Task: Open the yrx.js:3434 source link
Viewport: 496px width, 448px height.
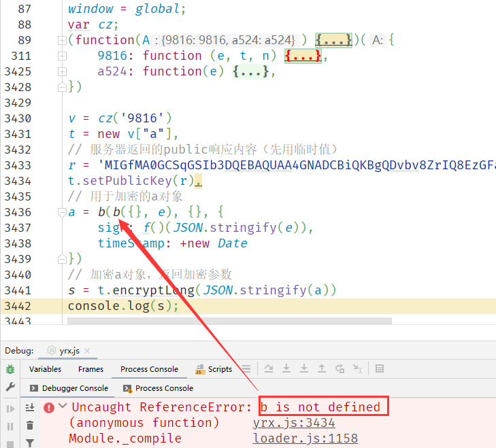Action: click(294, 423)
